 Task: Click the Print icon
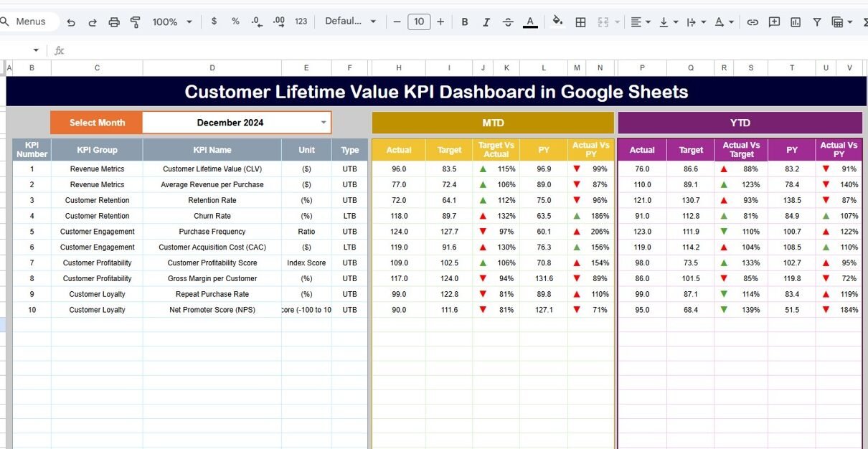pyautogui.click(x=113, y=22)
